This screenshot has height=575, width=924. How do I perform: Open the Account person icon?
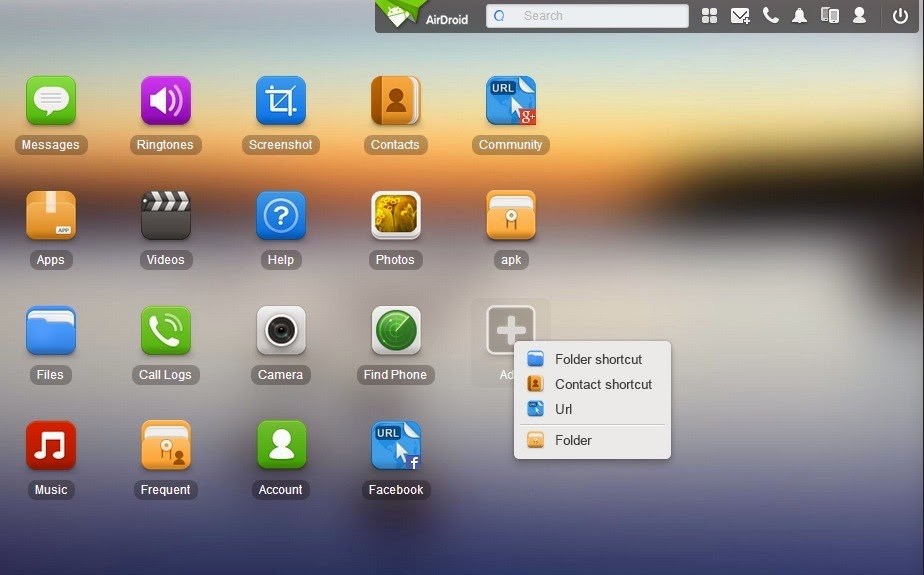(280, 445)
